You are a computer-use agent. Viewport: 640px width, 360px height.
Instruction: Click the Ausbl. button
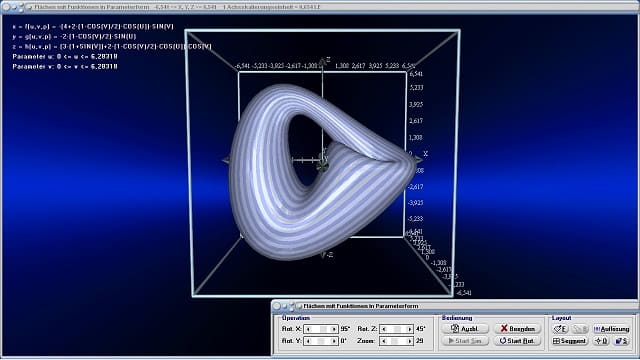(x=465, y=329)
